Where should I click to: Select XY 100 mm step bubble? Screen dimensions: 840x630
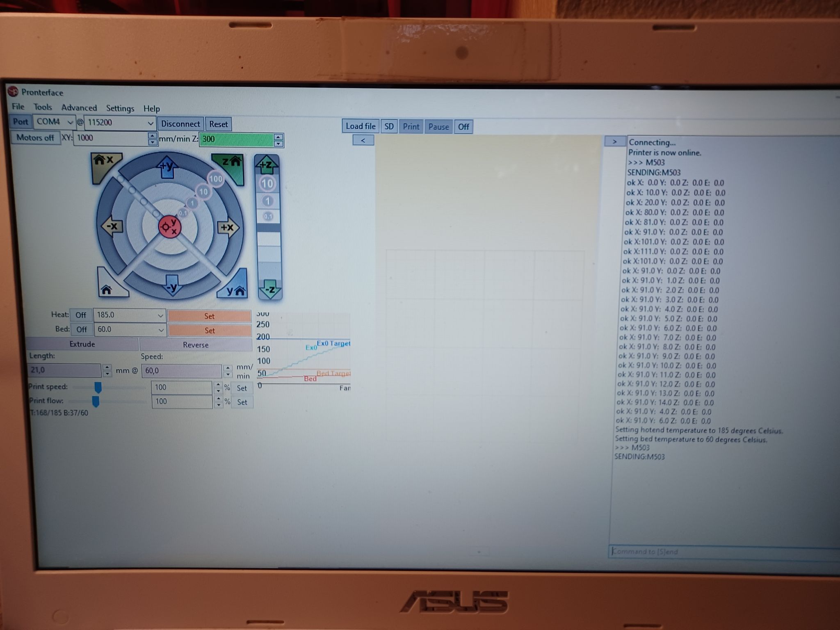pos(215,178)
